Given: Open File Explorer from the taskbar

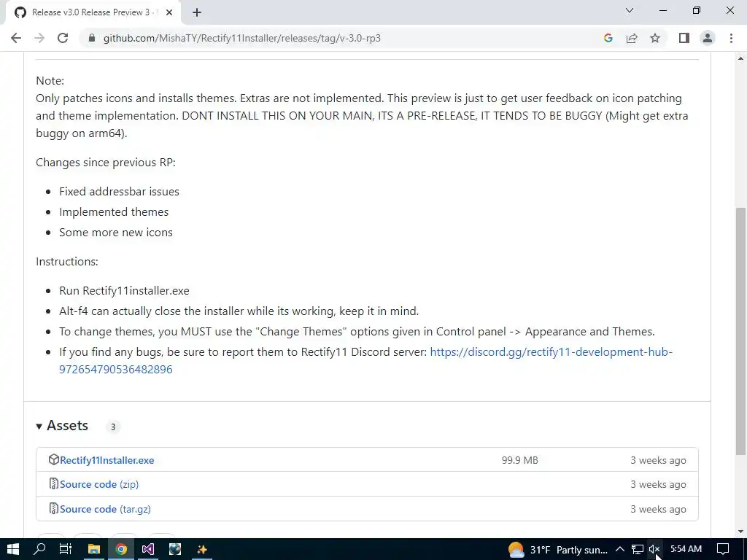Looking at the screenshot, I should tap(94, 550).
